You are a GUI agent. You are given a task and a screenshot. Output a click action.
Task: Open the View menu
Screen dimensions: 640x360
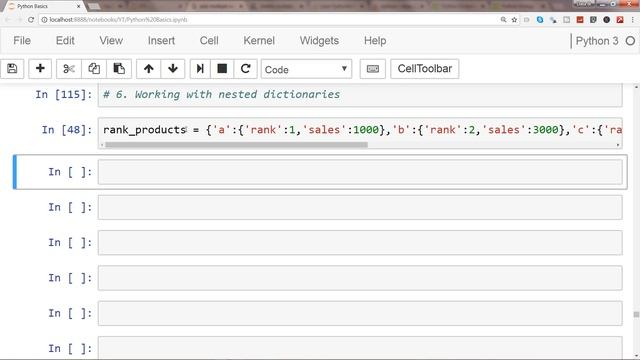pyautogui.click(x=111, y=41)
